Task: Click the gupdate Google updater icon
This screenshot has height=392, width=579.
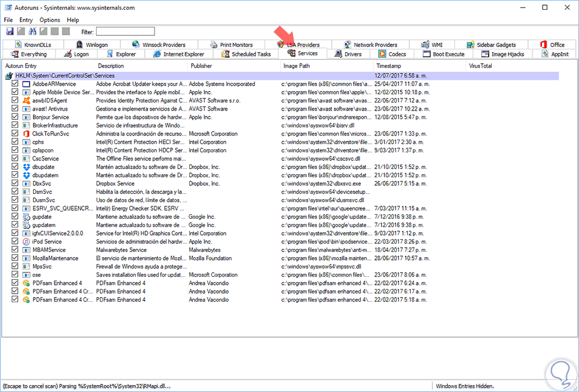Action: tap(26, 217)
